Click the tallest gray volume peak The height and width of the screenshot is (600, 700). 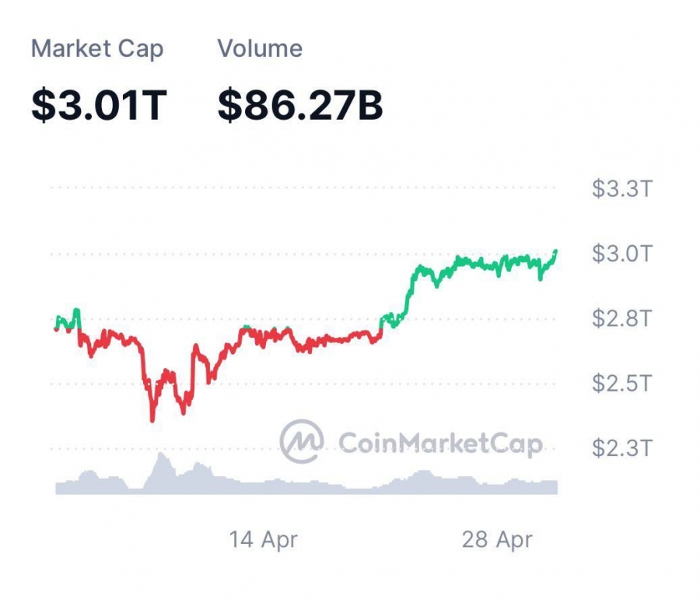(161, 454)
